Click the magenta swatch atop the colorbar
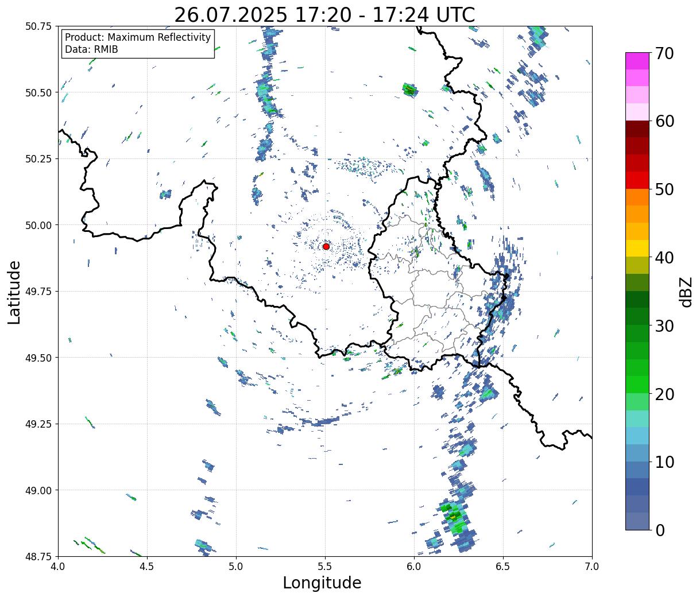Image resolution: width=700 pixels, height=597 pixels. 637,61
